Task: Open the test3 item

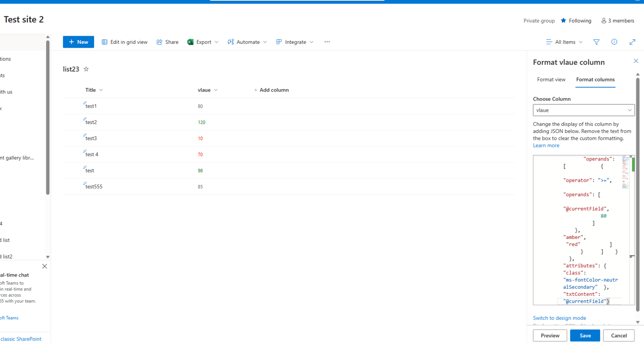Action: [x=91, y=138]
